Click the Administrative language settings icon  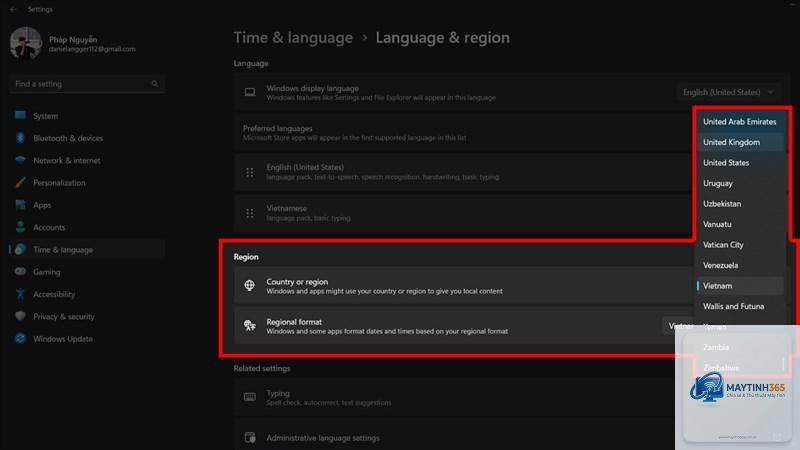[x=249, y=437]
